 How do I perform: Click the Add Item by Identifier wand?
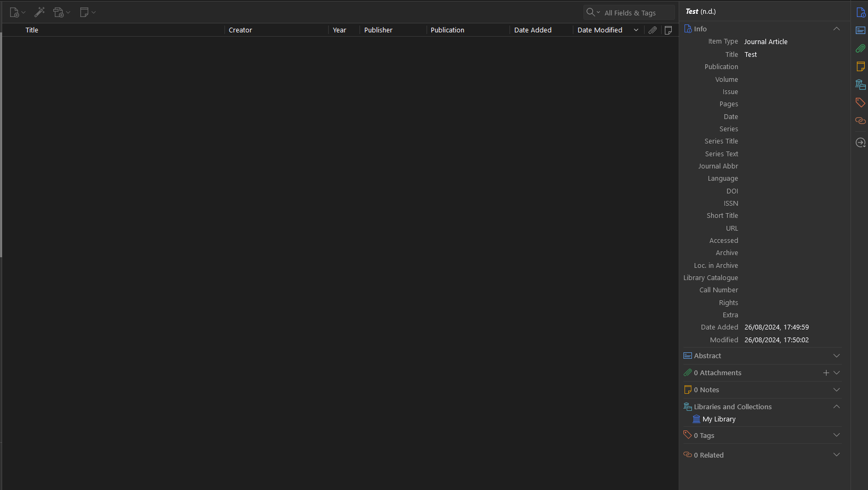pyautogui.click(x=39, y=12)
